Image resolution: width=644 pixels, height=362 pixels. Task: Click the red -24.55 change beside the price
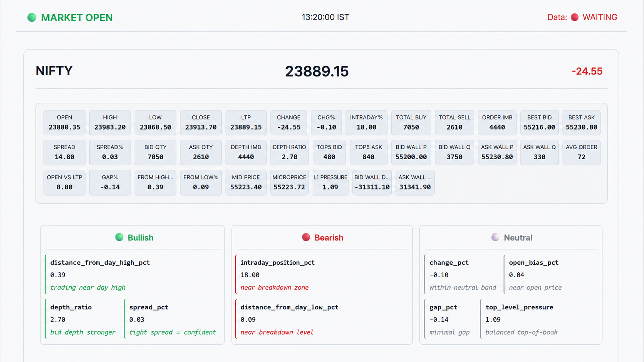pyautogui.click(x=587, y=71)
